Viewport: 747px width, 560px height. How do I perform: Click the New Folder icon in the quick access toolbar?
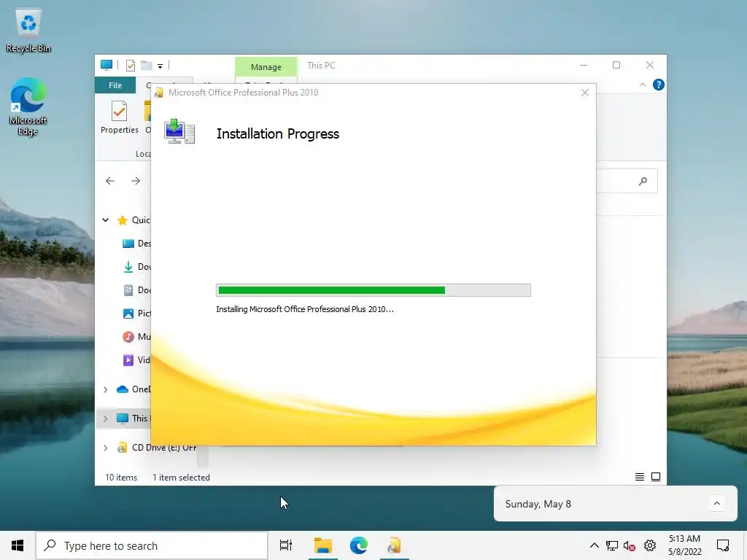coord(146,65)
